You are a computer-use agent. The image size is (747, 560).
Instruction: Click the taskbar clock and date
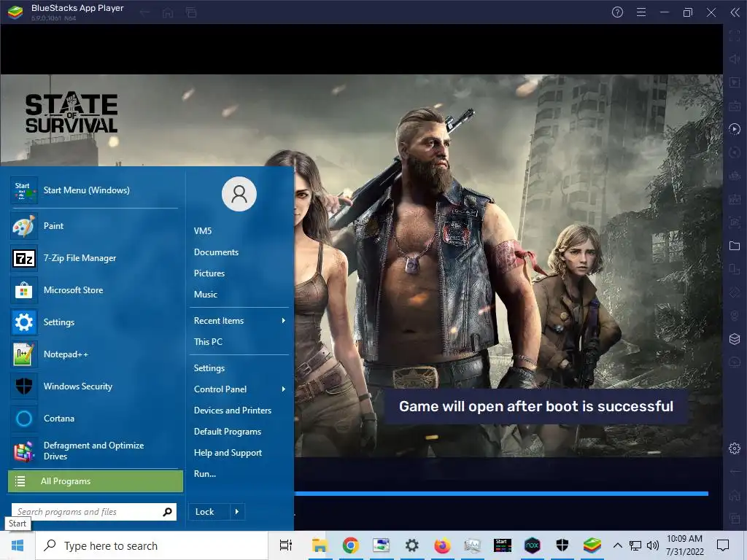pos(684,545)
